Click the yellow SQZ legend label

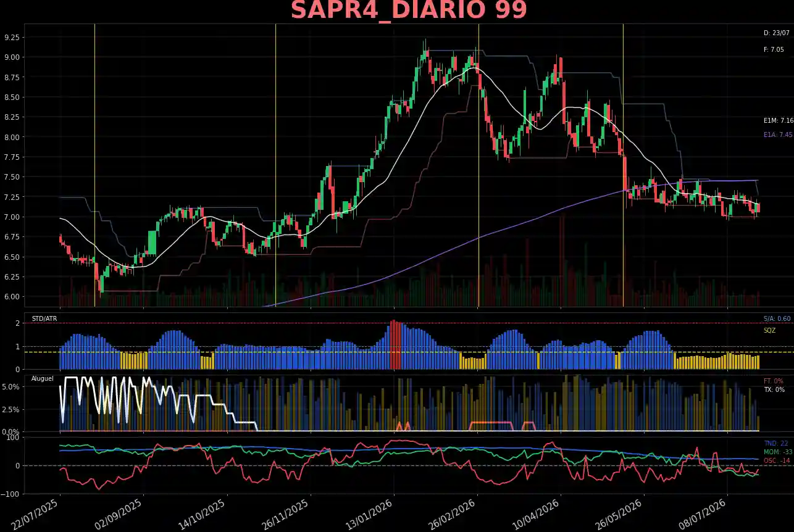pos(769,331)
